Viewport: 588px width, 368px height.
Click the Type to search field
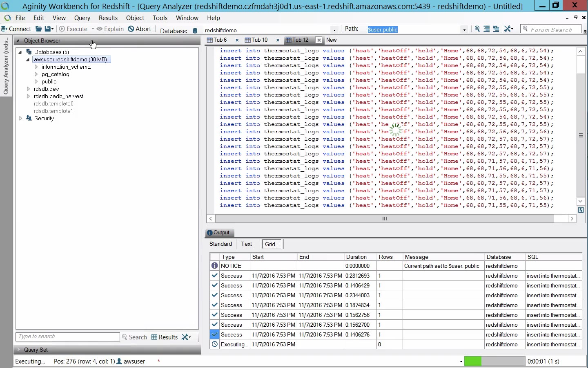(x=67, y=337)
